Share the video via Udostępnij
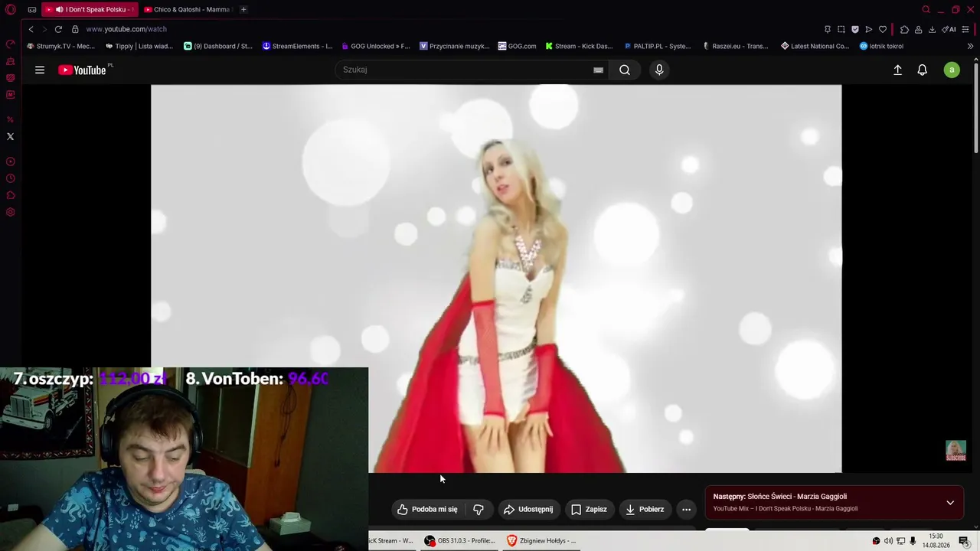The image size is (980, 551). pyautogui.click(x=528, y=509)
